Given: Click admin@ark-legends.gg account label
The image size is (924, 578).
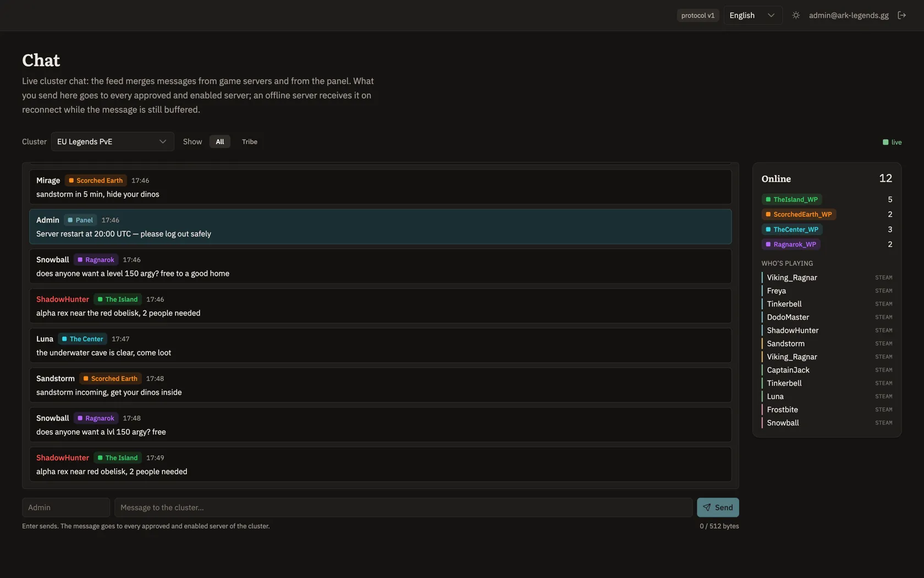Looking at the screenshot, I should (x=849, y=15).
